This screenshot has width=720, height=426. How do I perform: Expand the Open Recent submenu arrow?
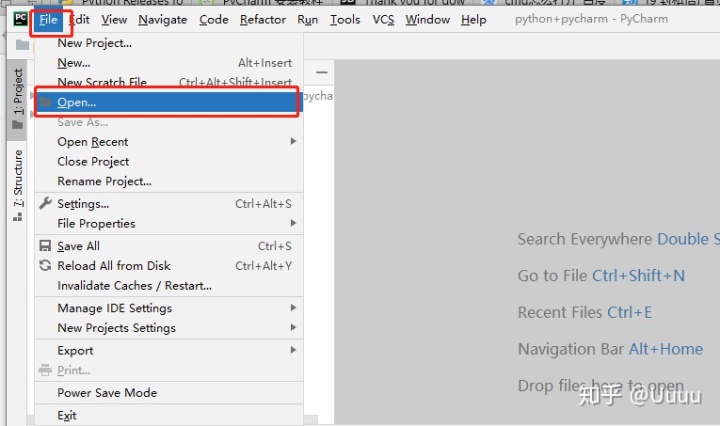[x=293, y=141]
